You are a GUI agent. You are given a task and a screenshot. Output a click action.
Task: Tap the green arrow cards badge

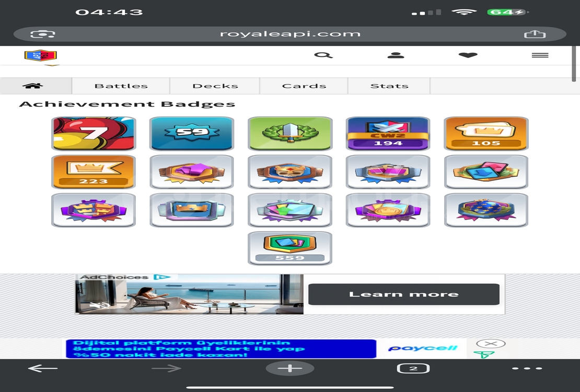290,210
